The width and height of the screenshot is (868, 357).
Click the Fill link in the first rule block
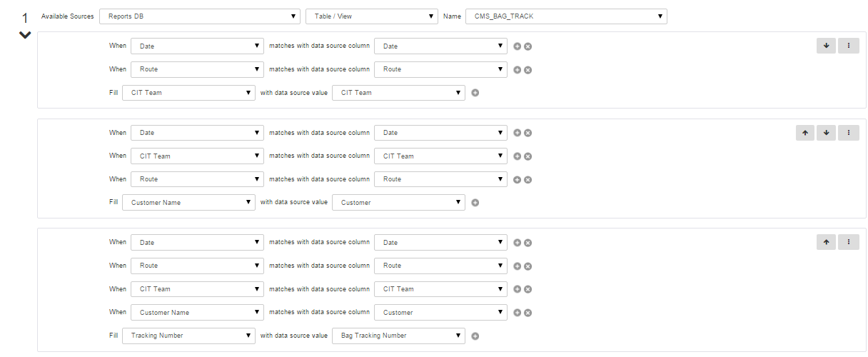113,92
